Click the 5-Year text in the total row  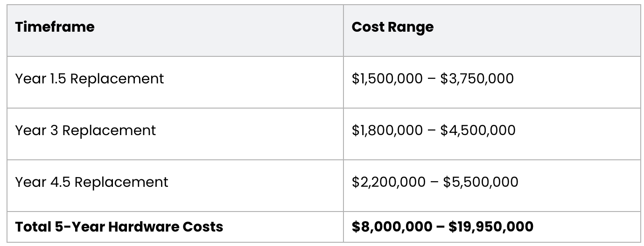point(75,227)
